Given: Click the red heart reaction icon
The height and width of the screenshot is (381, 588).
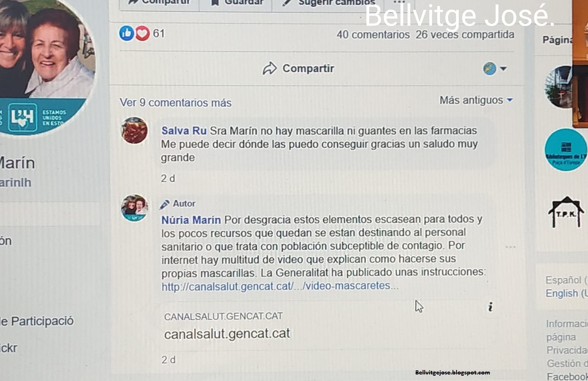Looking at the screenshot, I should [142, 33].
